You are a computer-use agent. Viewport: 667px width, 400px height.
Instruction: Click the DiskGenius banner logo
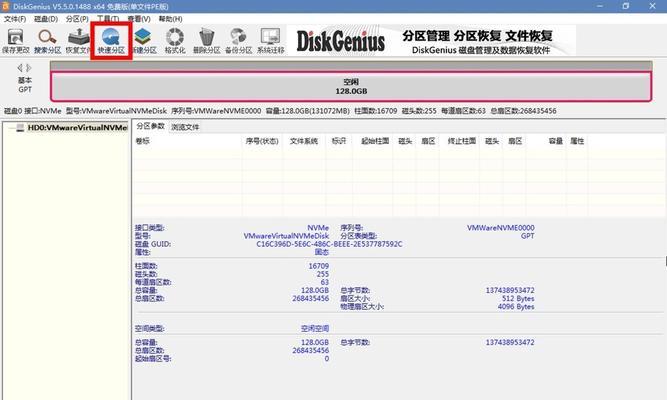pos(340,41)
